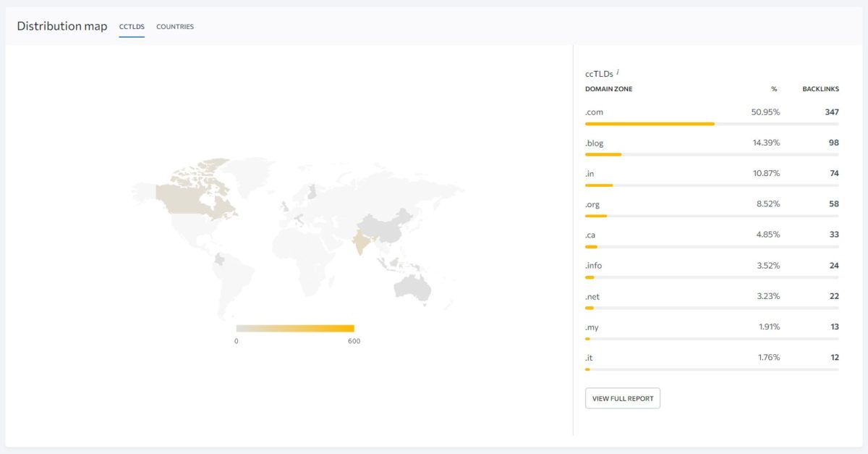Open the View Full Report button
This screenshot has width=868, height=454.
622,398
